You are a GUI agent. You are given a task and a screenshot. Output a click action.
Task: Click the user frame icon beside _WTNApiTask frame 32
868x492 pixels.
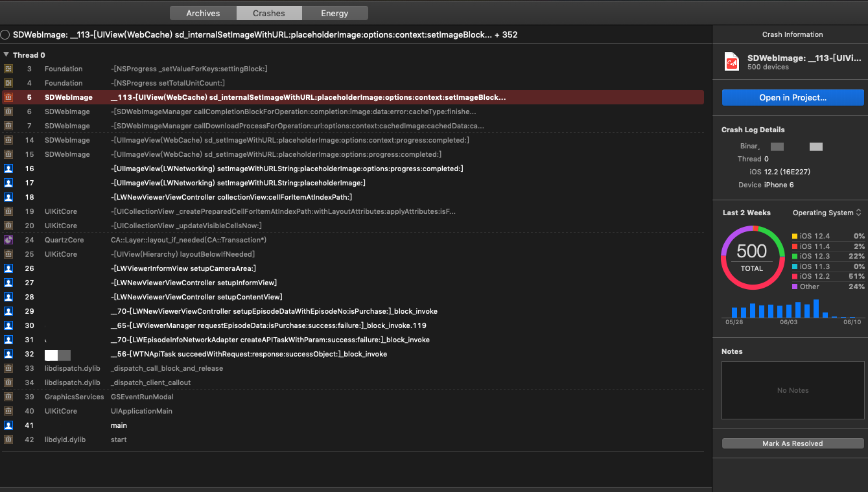pyautogui.click(x=8, y=354)
